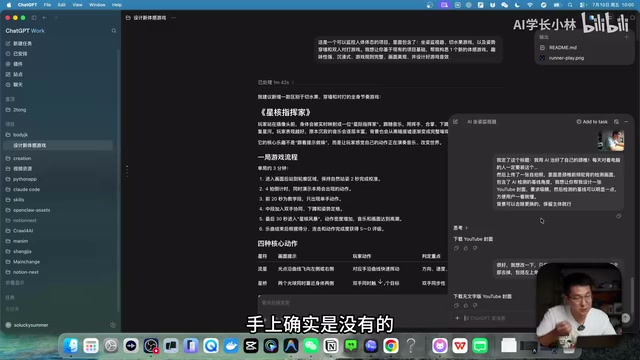Click Add to task button
The width and height of the screenshot is (640, 360).
pyautogui.click(x=592, y=122)
